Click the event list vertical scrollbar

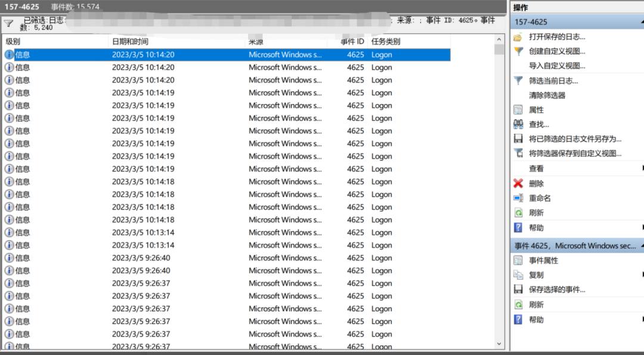click(499, 191)
